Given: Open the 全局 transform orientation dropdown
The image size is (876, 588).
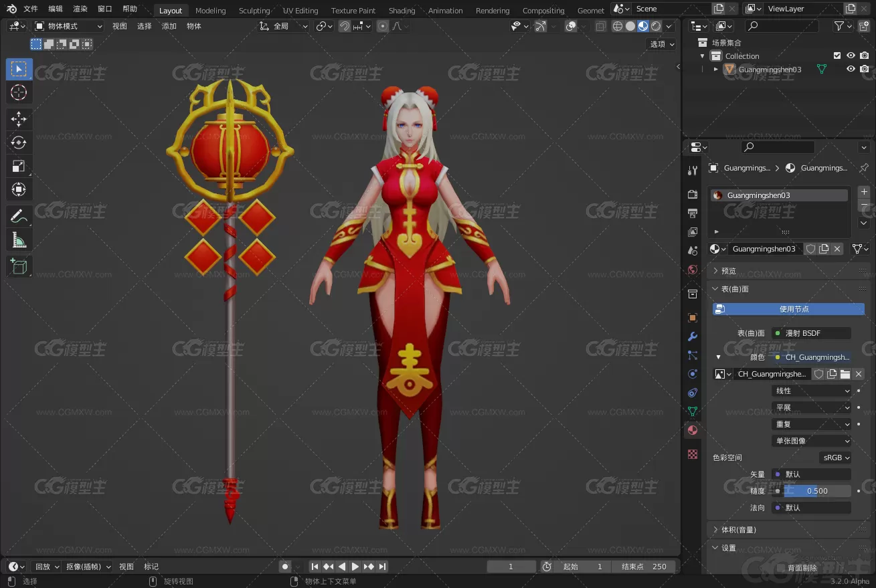Looking at the screenshot, I should coord(284,26).
